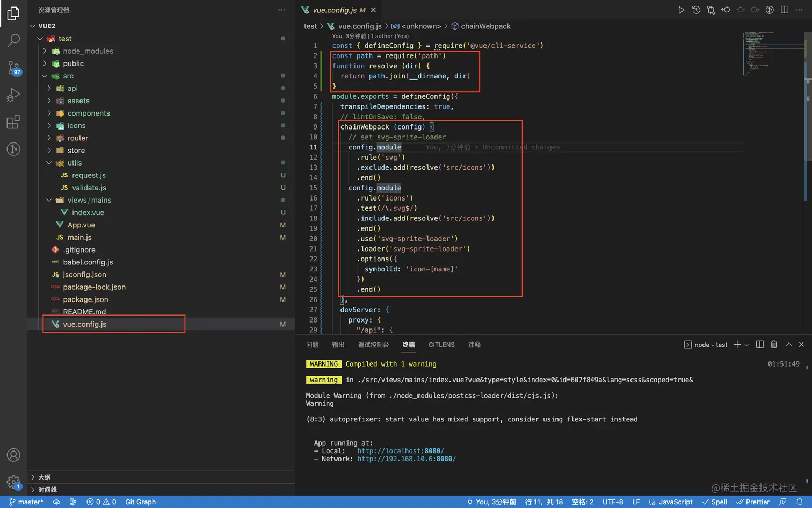Create a new terminal with the plus icon
The image size is (812, 508).
(737, 345)
